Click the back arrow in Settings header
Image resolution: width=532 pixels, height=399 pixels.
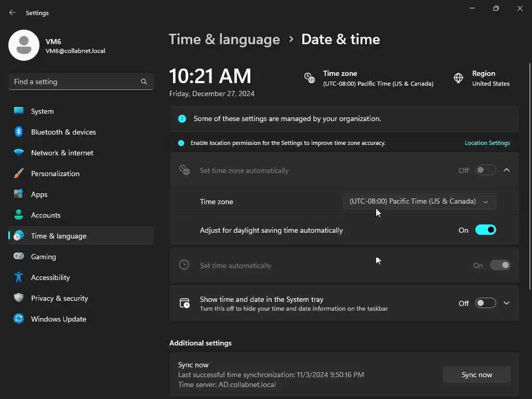click(12, 12)
